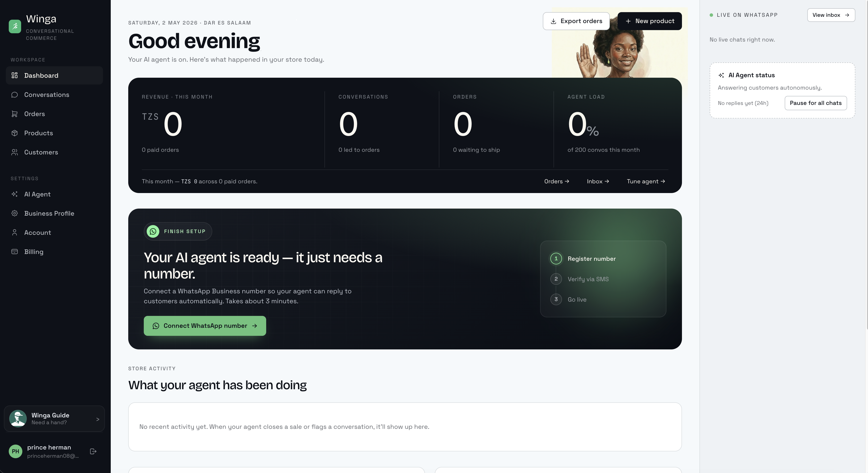This screenshot has height=473, width=868.
Task: Open Customers from the sidebar
Action: click(54, 152)
